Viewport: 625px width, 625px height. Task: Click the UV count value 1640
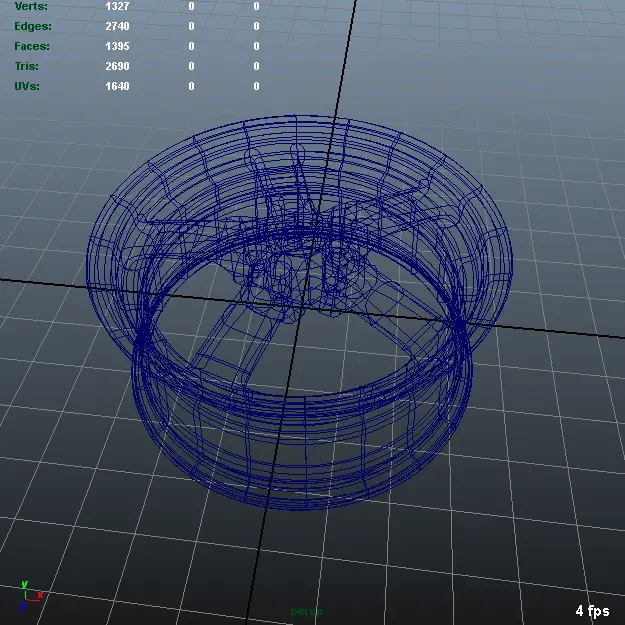[117, 86]
